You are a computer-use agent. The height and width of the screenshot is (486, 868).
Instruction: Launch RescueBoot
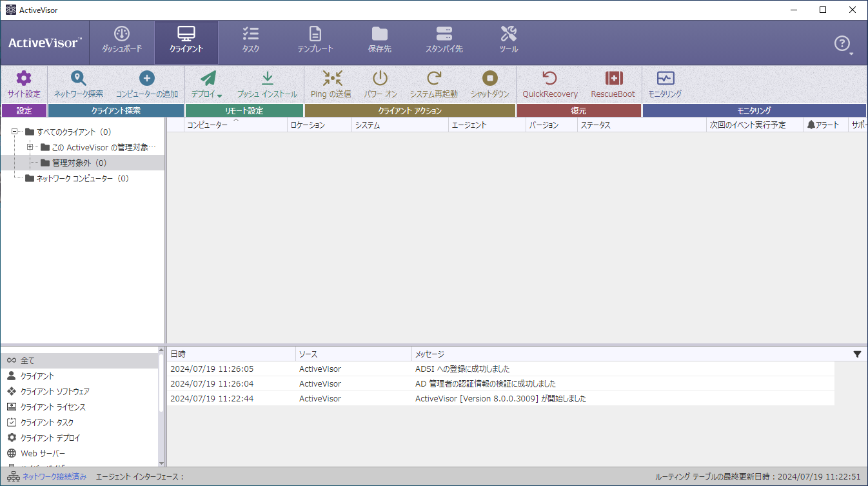point(613,85)
